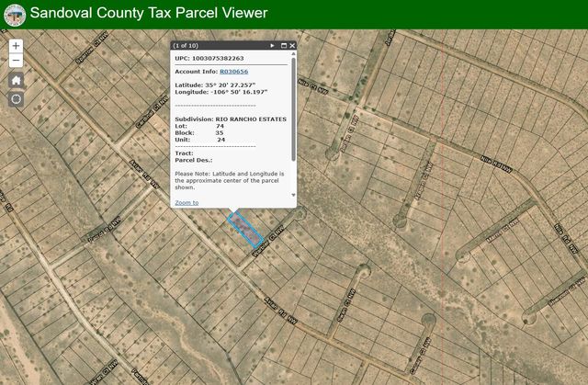
Task: Click the Sandoval County Tax Parcel Viewer title
Action: [149, 14]
